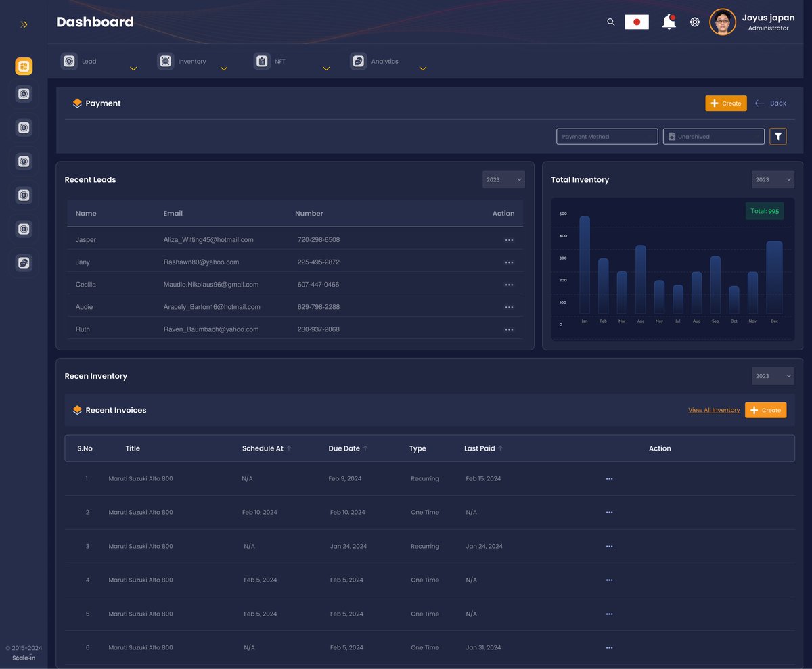Image resolution: width=812 pixels, height=669 pixels.
Task: Click the filter icon beside the Unarchived field
Action: [777, 136]
